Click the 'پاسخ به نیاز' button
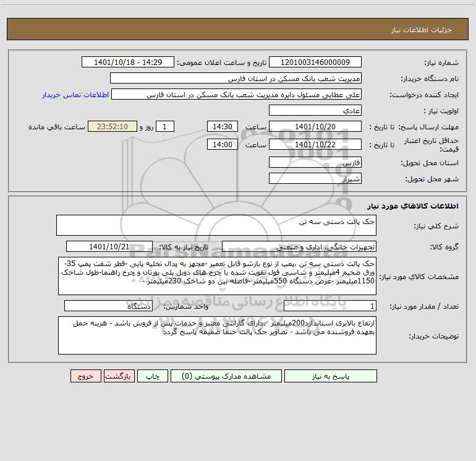Image resolution: width=476 pixels, height=461 pixels. [331, 376]
